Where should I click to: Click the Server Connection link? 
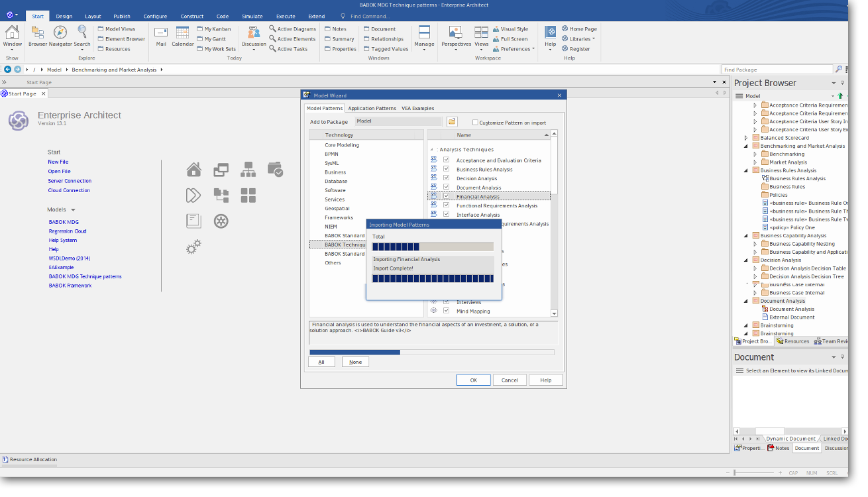click(70, 181)
